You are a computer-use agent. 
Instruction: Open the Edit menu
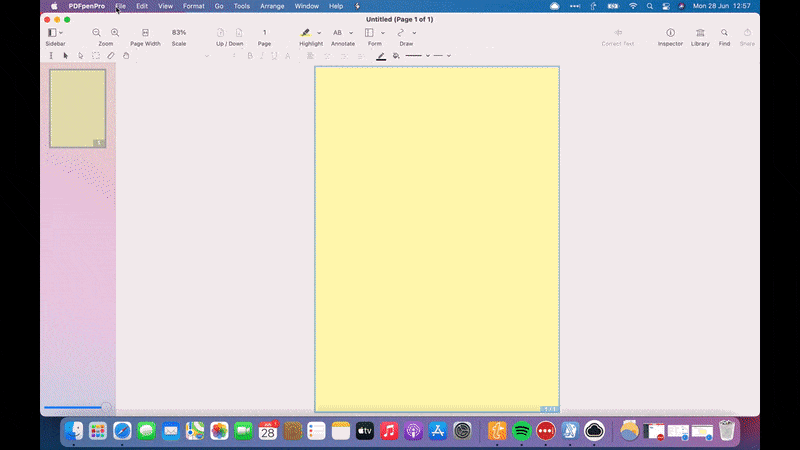coord(142,6)
